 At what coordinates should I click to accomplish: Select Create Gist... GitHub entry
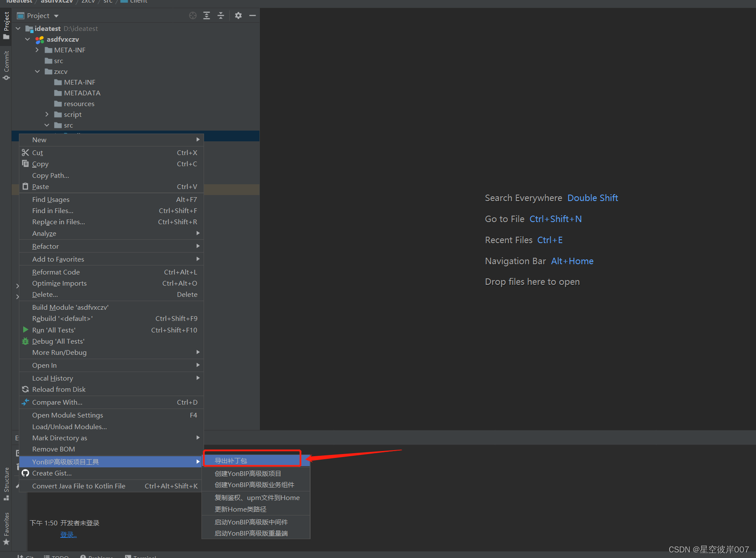click(x=111, y=473)
